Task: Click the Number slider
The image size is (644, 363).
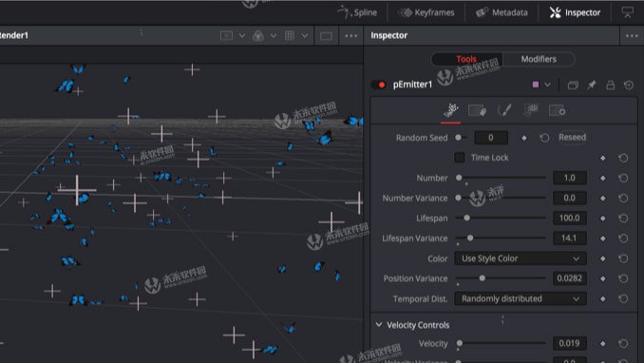Action: (x=501, y=178)
